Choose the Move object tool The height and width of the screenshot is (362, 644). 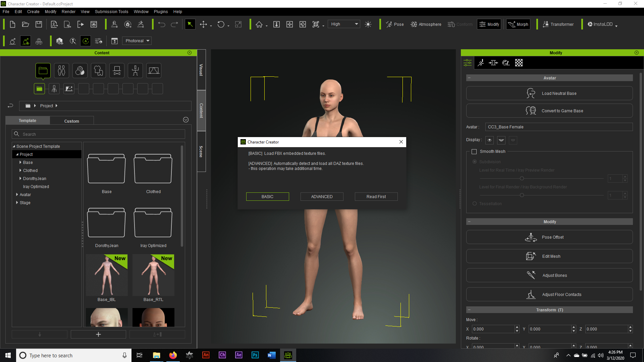(203, 24)
